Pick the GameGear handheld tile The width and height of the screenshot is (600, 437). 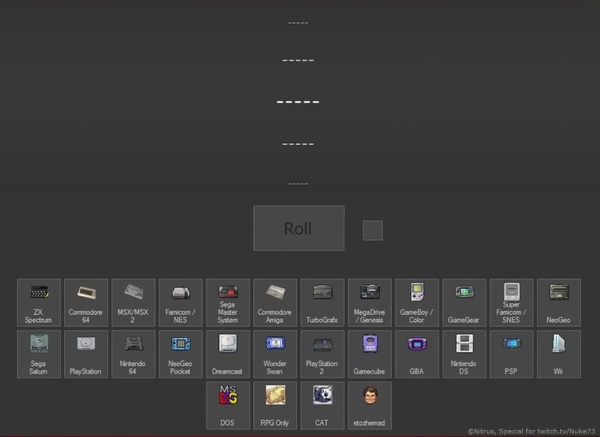coord(464,303)
